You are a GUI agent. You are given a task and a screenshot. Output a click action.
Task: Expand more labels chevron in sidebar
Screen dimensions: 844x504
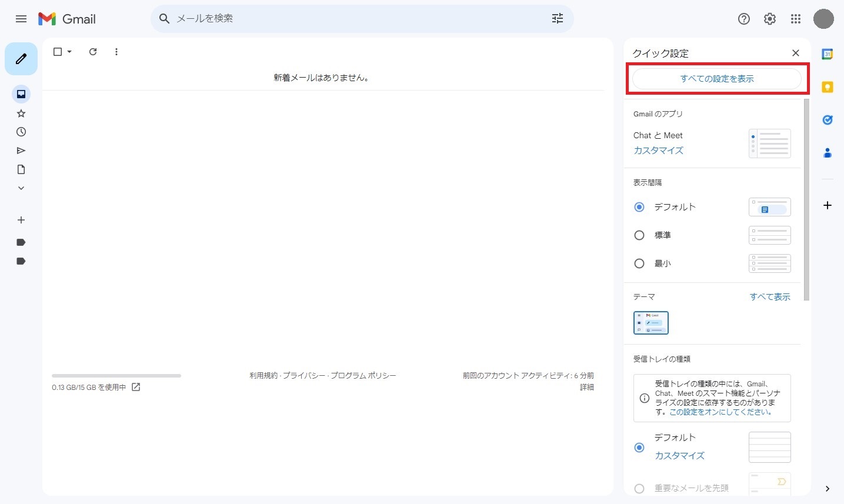tap(21, 188)
